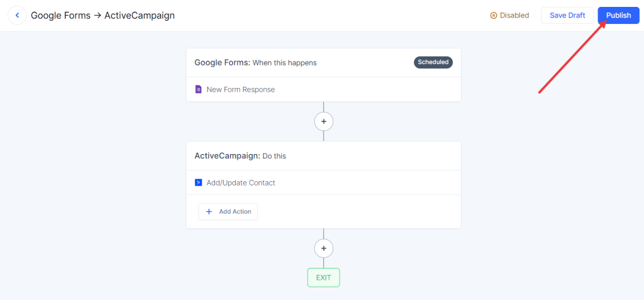Click the blue ActiveCampaign logo icon
The width and height of the screenshot is (644, 300).
[x=198, y=182]
